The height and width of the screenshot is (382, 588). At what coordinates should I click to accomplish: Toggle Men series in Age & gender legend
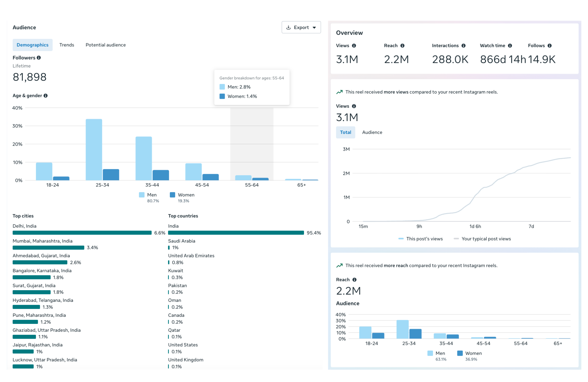[x=148, y=195]
